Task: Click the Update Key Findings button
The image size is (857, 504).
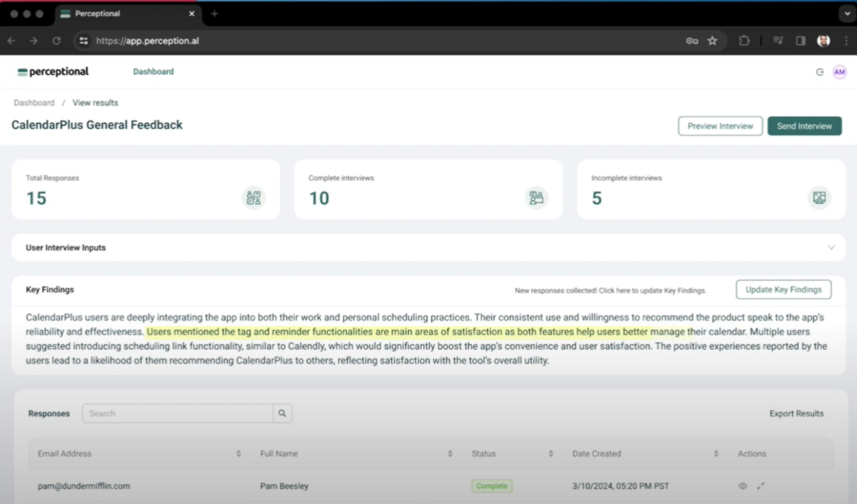Action: [x=783, y=289]
